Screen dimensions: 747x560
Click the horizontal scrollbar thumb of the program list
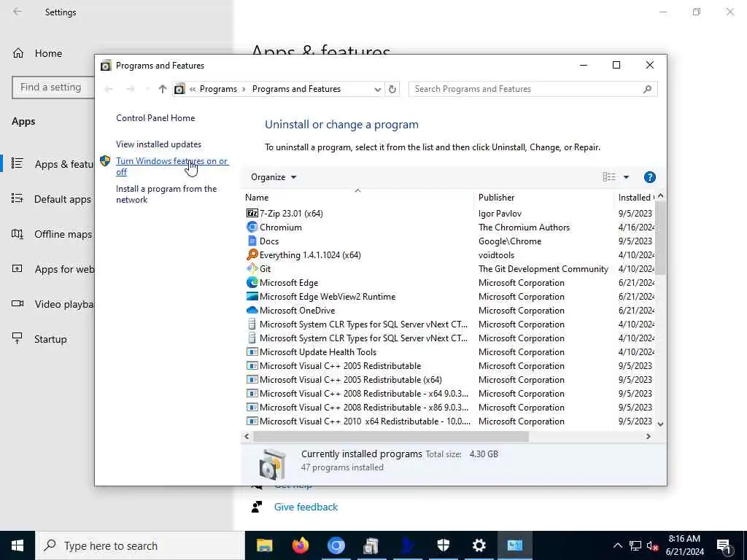point(391,436)
